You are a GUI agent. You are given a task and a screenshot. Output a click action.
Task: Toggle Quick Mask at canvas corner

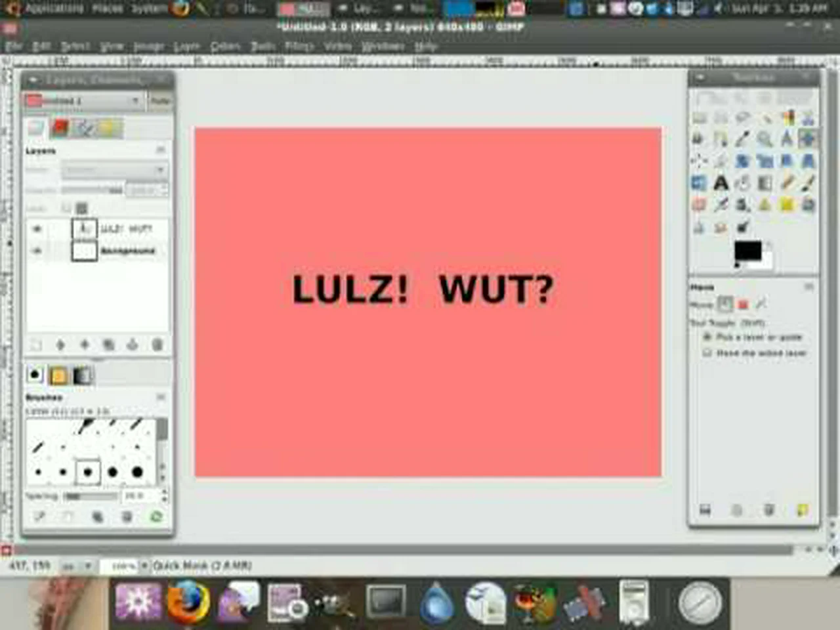click(7, 550)
